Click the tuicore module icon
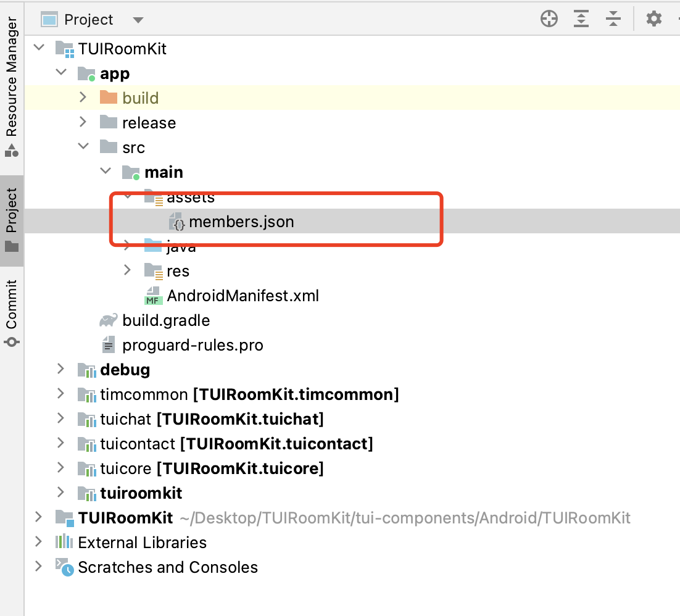The height and width of the screenshot is (616, 680). (x=87, y=469)
